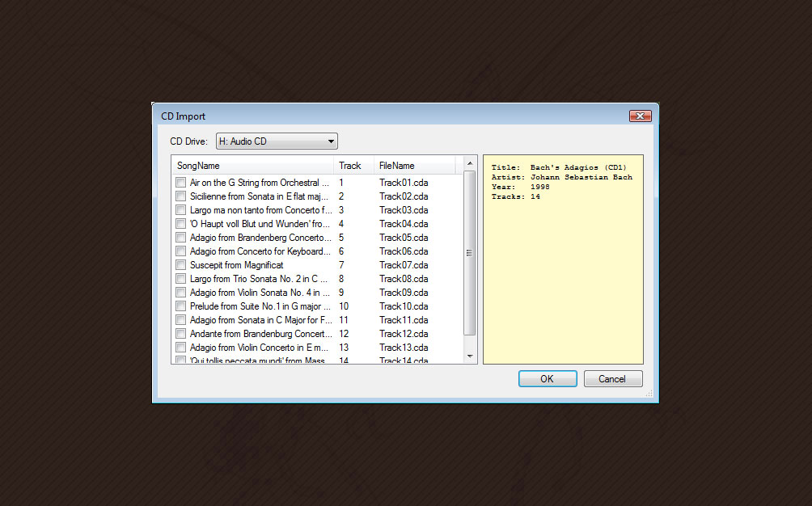Check the Largo from Trio Sonata track
The image size is (812, 506).
(x=180, y=278)
